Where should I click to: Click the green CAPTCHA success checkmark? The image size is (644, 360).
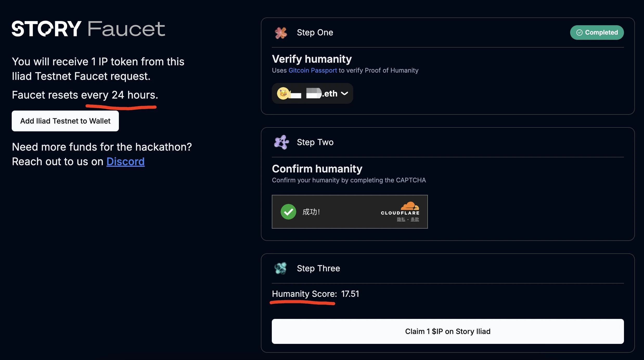coord(288,212)
